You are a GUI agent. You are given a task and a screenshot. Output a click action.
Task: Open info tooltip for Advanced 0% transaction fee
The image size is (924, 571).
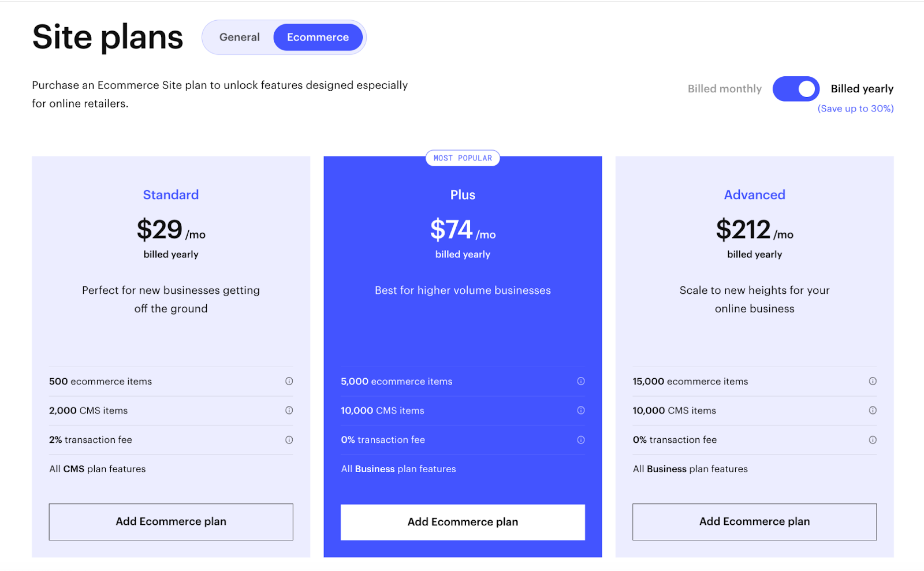pyautogui.click(x=873, y=439)
